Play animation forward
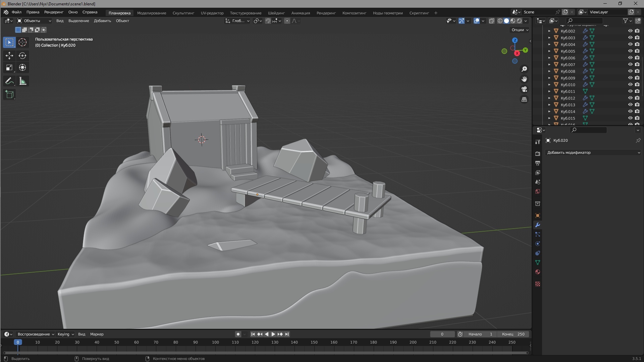The width and height of the screenshot is (644, 362). tap(273, 334)
